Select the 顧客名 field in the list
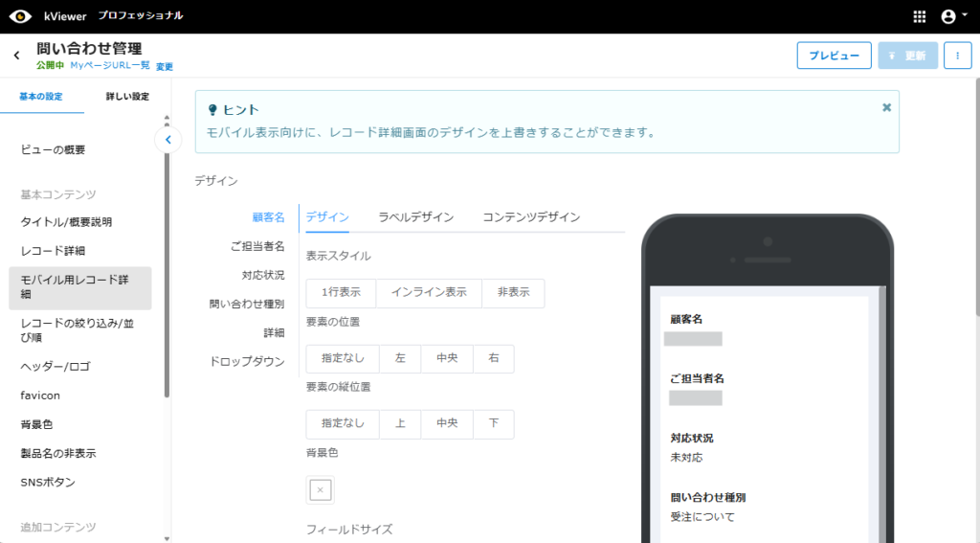The image size is (980, 543). click(268, 217)
